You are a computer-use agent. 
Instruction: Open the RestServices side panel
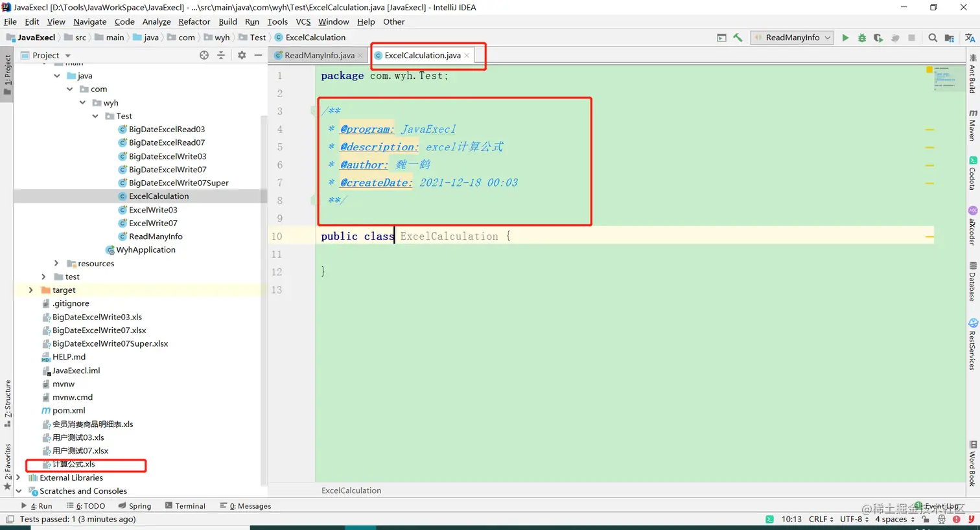click(972, 344)
